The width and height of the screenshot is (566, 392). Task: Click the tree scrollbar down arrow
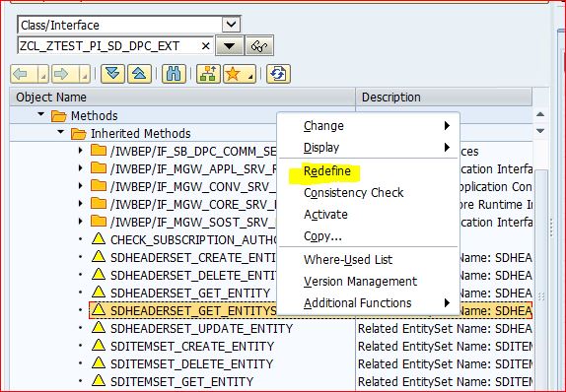pyautogui.click(x=540, y=131)
